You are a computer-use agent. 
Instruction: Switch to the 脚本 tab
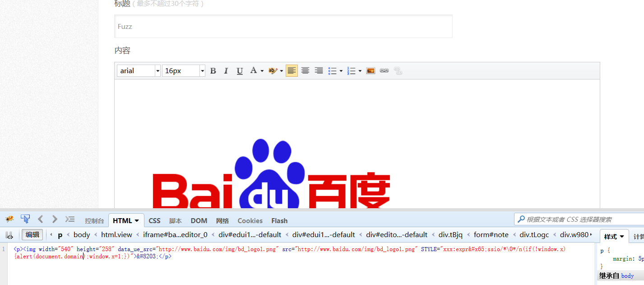(176, 221)
